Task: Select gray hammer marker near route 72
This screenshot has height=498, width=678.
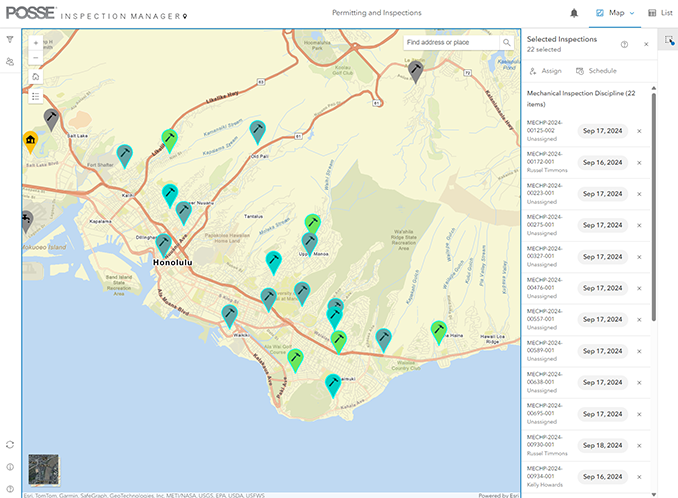Action: point(416,72)
